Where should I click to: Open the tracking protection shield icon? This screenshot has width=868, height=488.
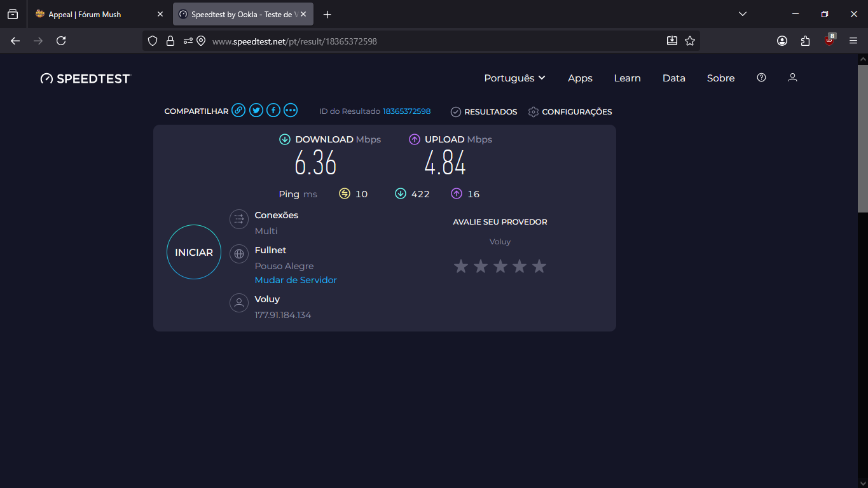[x=153, y=41]
